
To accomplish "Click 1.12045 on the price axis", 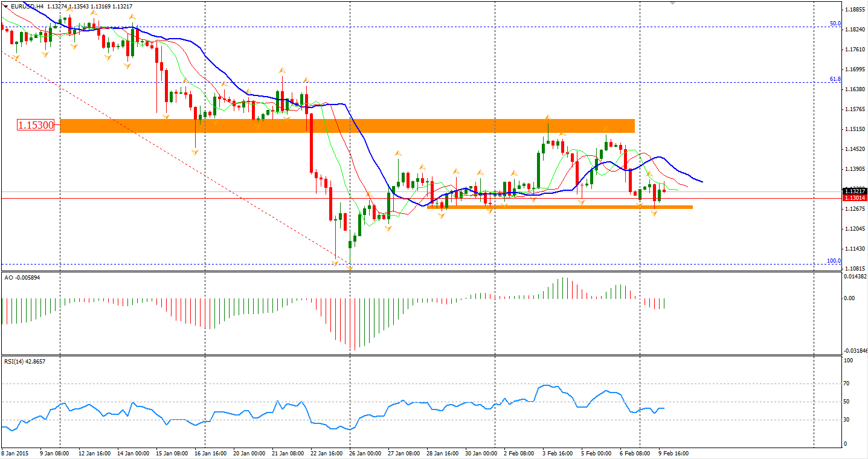I will (855, 229).
